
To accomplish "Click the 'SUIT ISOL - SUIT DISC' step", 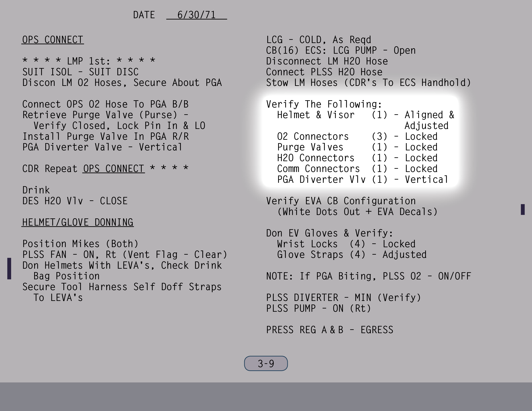I will click(x=80, y=72).
